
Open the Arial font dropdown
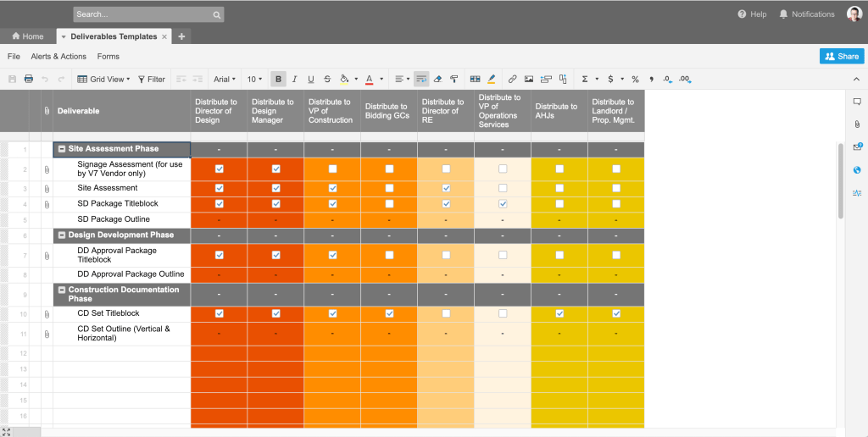click(x=225, y=79)
